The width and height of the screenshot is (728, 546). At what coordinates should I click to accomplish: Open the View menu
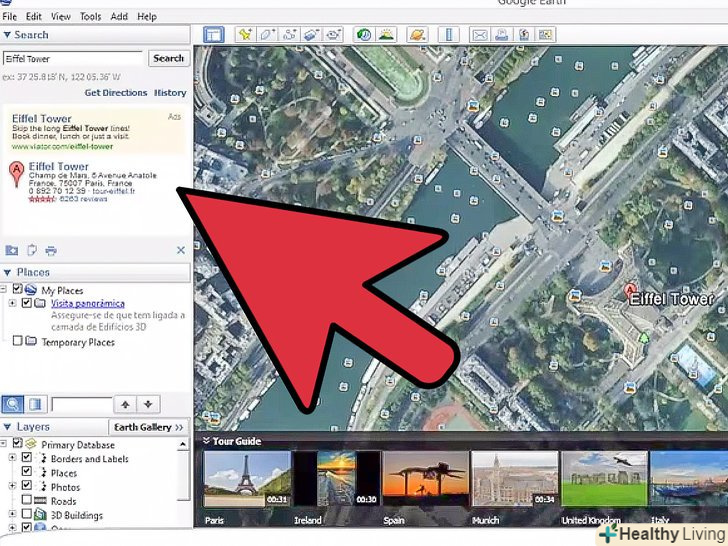coord(61,17)
